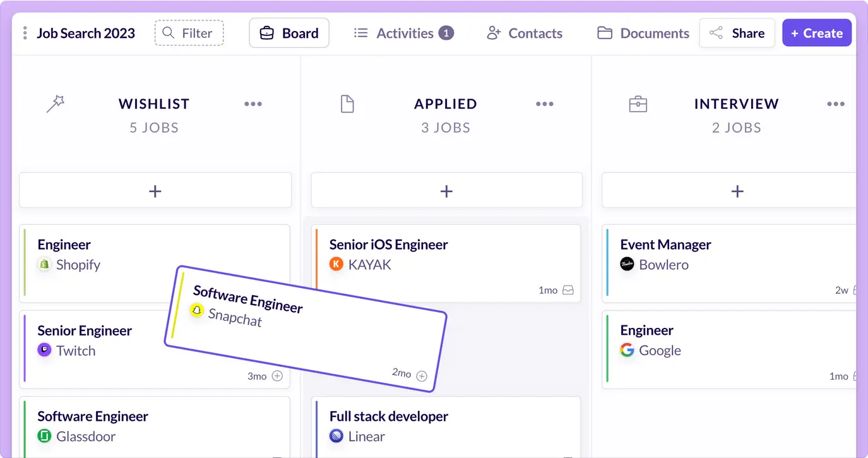Viewport: 868px width, 458px height.
Task: Click the wand icon on the Wishlist column
Action: click(x=56, y=104)
